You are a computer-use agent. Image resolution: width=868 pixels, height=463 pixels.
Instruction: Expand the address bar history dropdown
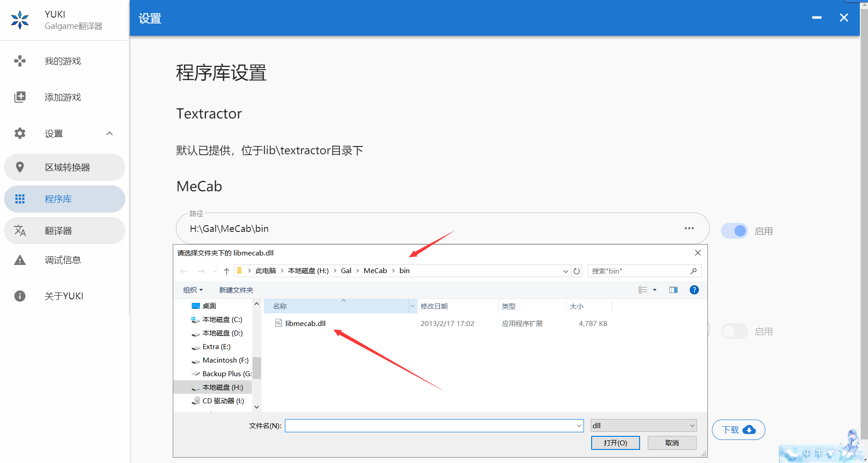click(x=565, y=271)
